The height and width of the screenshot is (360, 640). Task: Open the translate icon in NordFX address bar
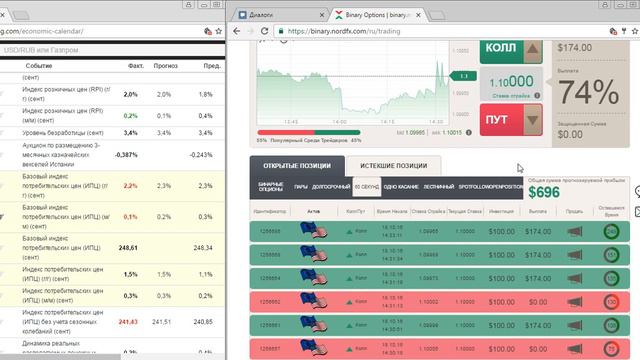click(613, 31)
